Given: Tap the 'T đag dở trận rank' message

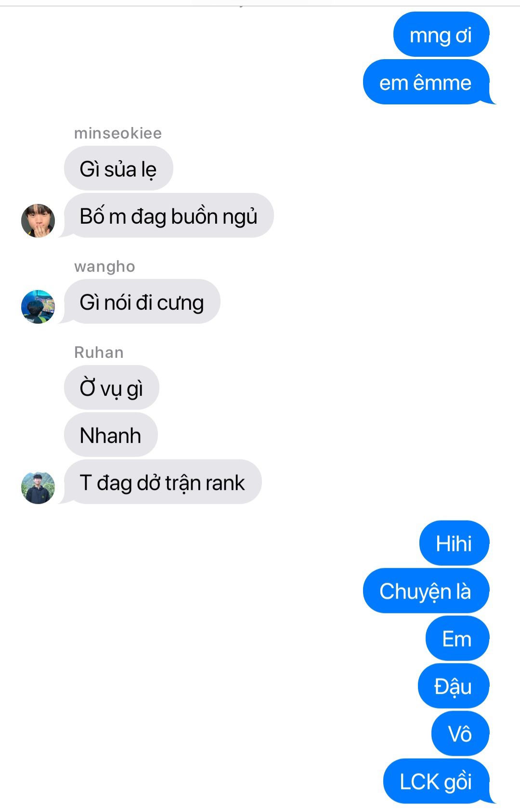Looking at the screenshot, I should point(160,482).
